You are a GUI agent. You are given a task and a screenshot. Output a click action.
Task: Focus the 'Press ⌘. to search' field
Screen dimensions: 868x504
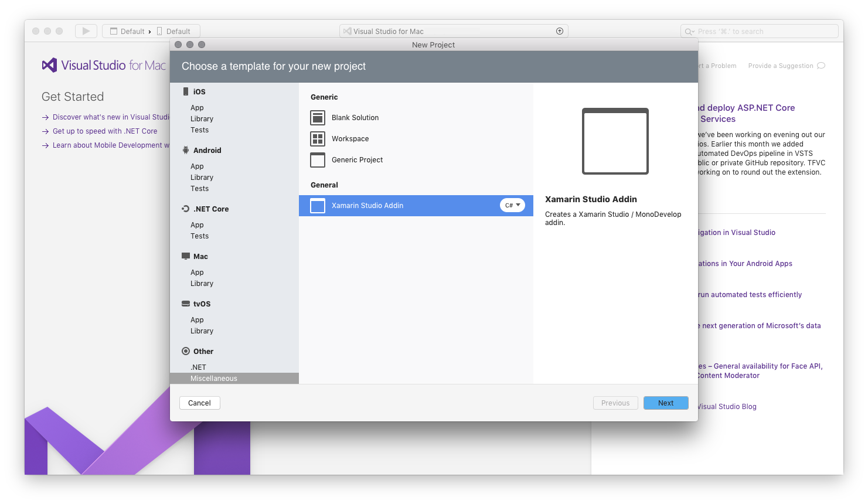pyautogui.click(x=760, y=32)
